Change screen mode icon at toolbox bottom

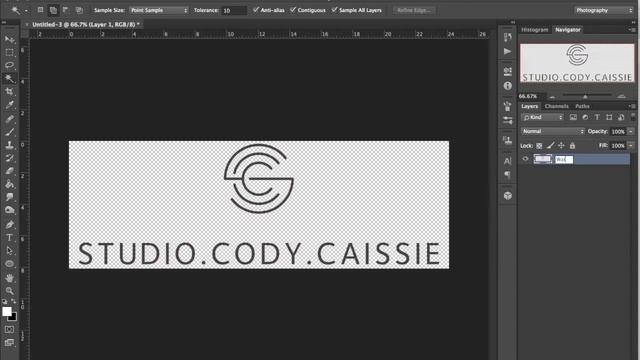pos(9,342)
